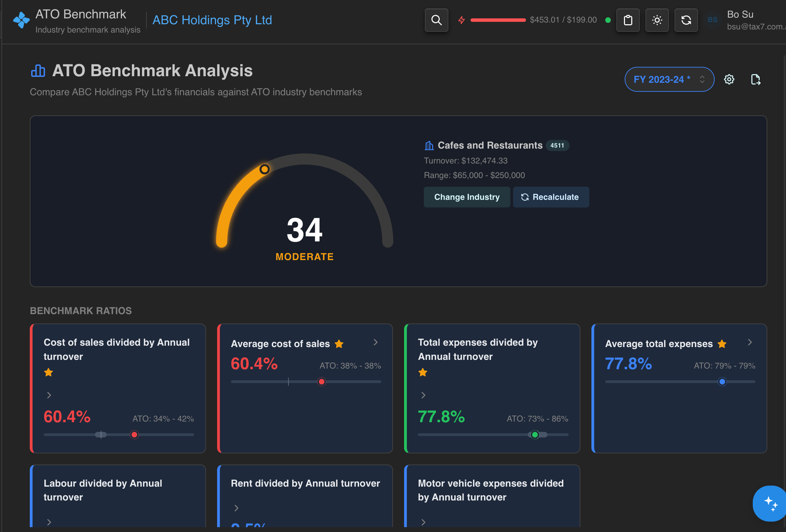Open benchmark settings via the gear icon
786x532 pixels.
coord(729,79)
